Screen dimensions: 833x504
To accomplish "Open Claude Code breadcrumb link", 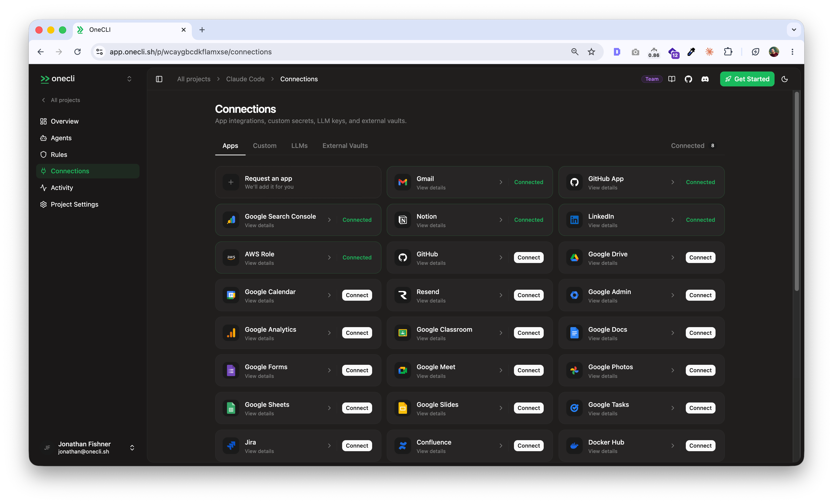I will click(245, 79).
